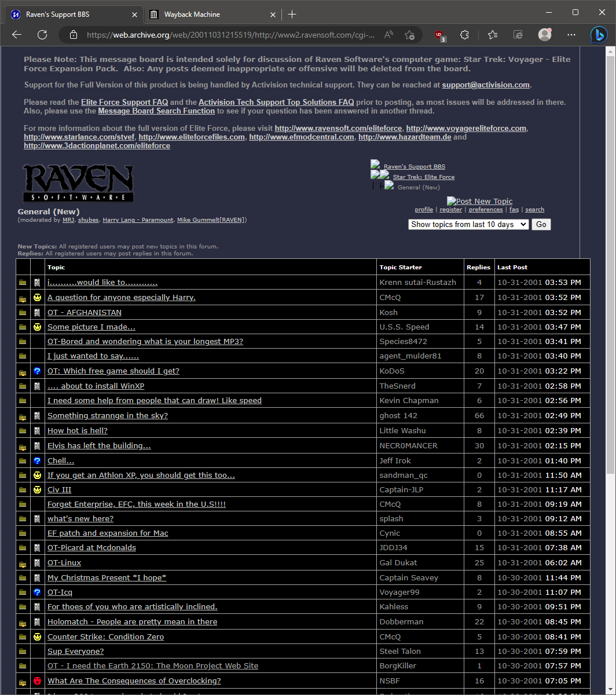Click the Post New Topic link
The width and height of the screenshot is (616, 695).
coord(480,201)
